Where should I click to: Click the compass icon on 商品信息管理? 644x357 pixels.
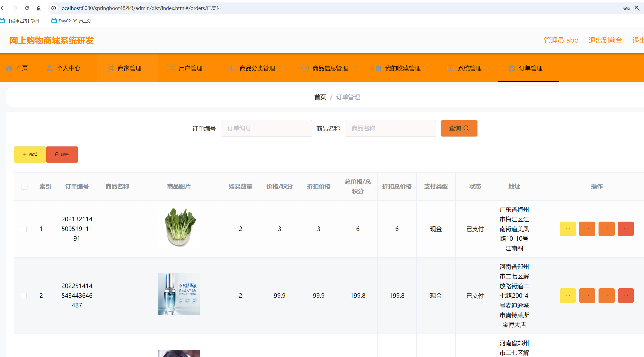305,68
